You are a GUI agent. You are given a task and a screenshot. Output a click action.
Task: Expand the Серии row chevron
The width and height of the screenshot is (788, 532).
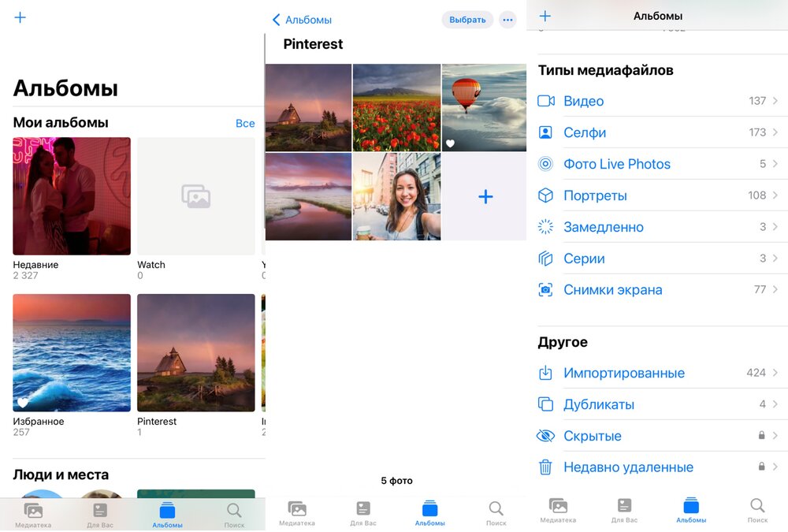point(775,259)
